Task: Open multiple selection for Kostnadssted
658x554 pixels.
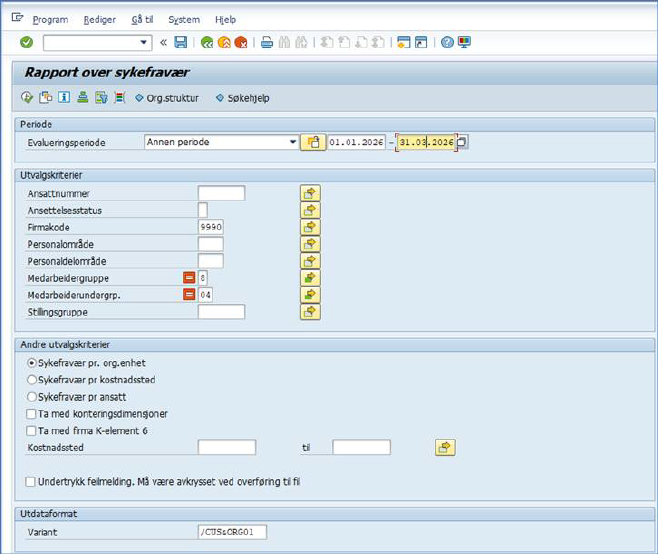Action: [445, 447]
